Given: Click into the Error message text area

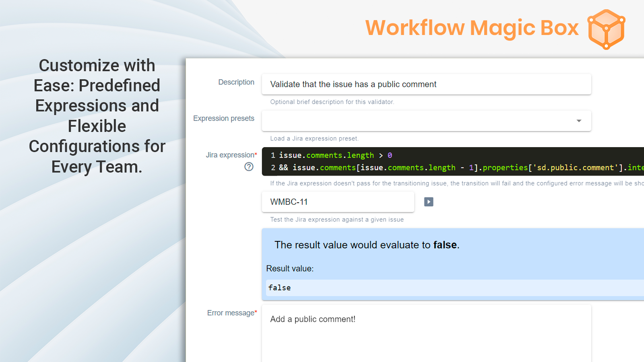Looking at the screenshot, I should click(426, 334).
